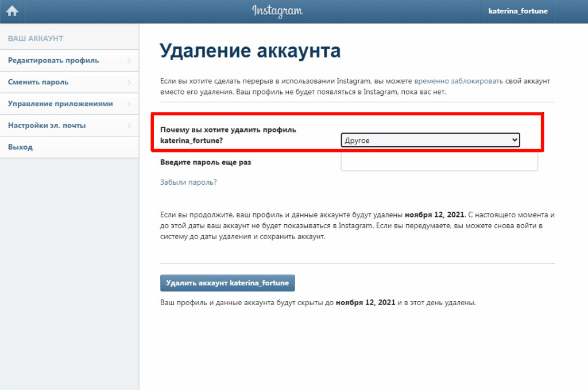Open the временно заблокировать link
Image resolution: width=588 pixels, height=390 pixels.
(x=458, y=81)
